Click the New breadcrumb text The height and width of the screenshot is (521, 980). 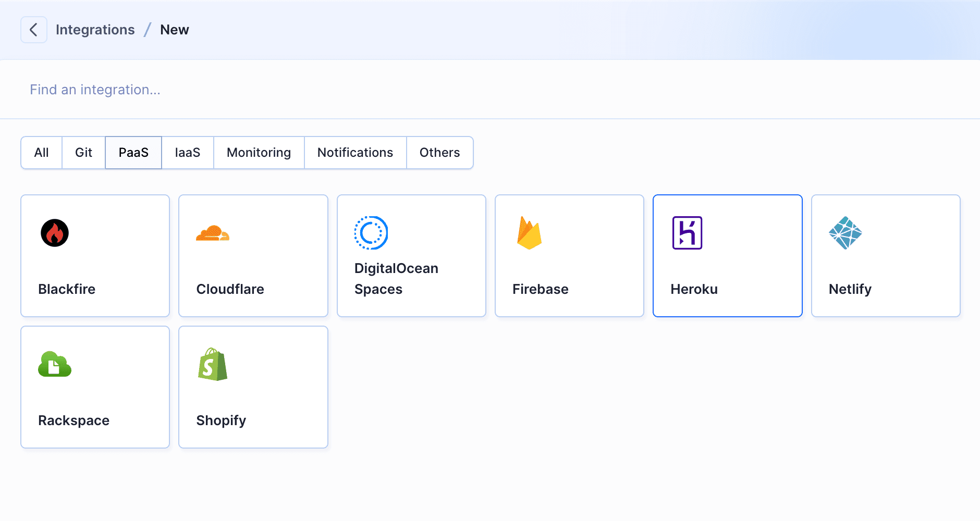(175, 30)
